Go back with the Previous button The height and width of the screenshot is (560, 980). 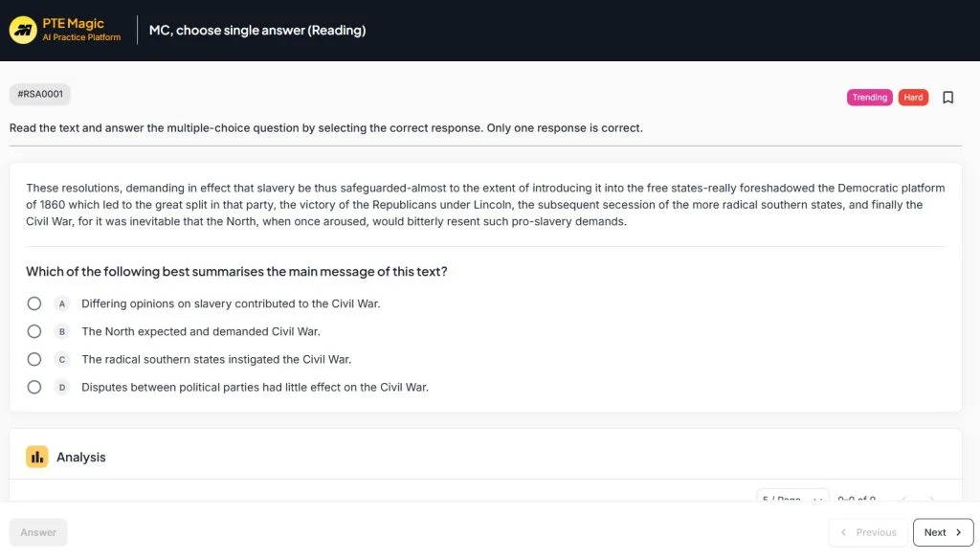click(868, 532)
